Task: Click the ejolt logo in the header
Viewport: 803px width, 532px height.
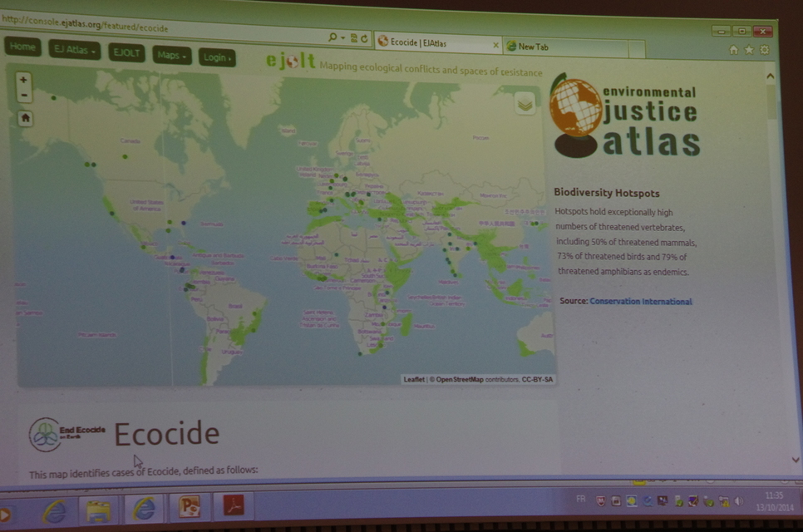Action: click(291, 61)
